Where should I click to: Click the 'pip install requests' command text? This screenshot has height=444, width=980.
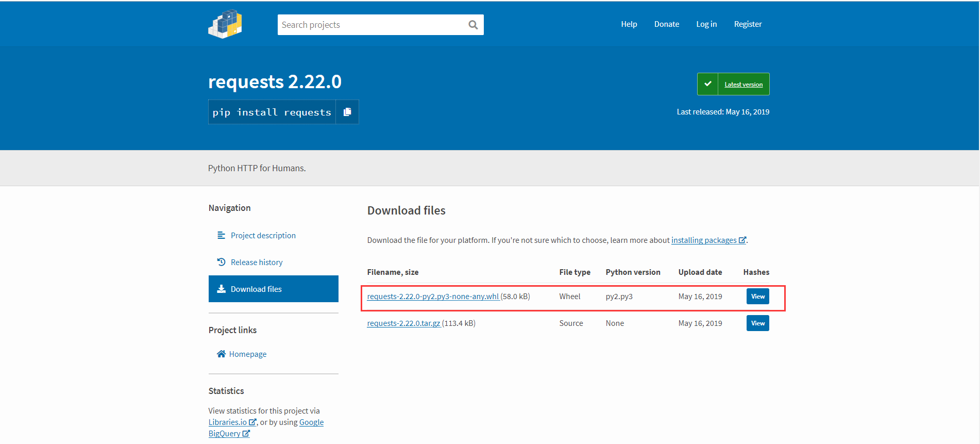(x=272, y=112)
